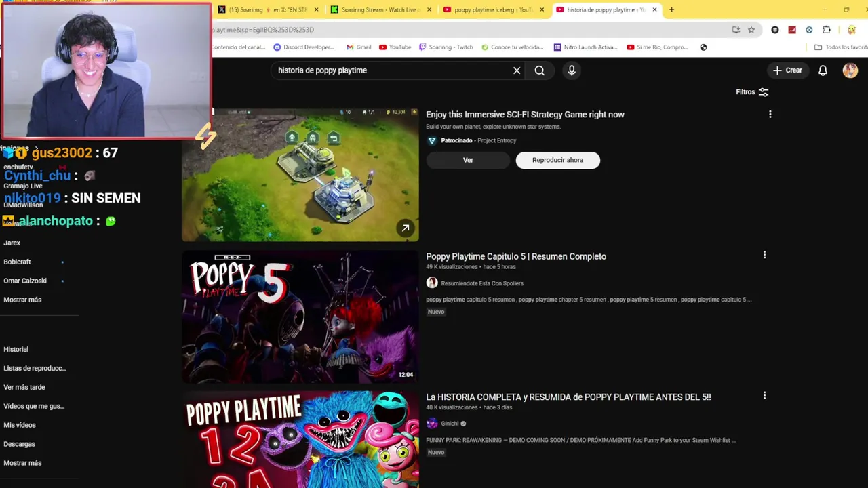Screen dimensions: 868x488
Task: Open options menu for the sponsored ad
Action: [x=770, y=115]
